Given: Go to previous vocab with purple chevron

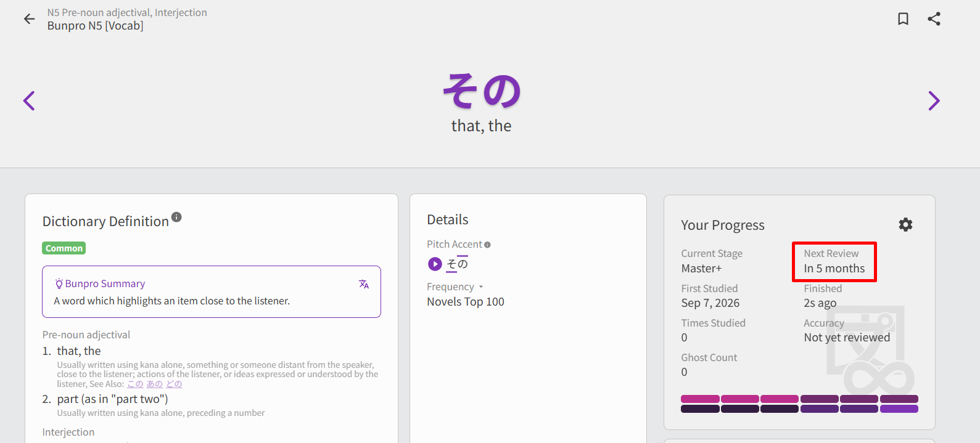Looking at the screenshot, I should 29,100.
